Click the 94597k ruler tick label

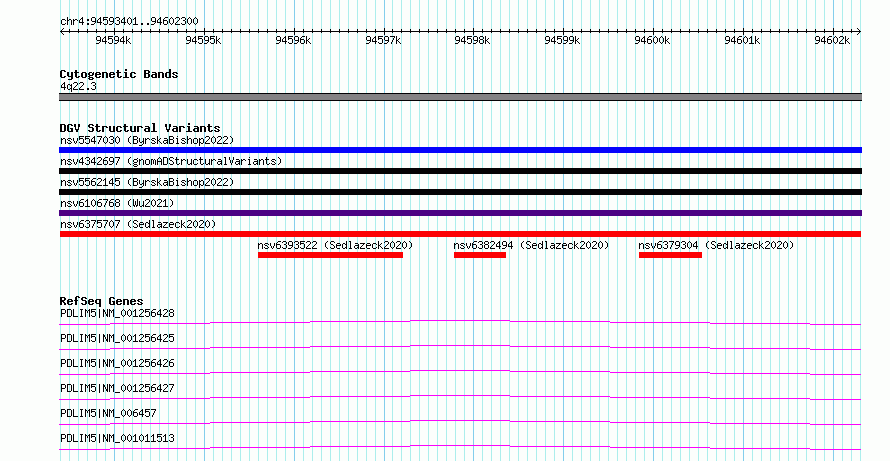[383, 40]
